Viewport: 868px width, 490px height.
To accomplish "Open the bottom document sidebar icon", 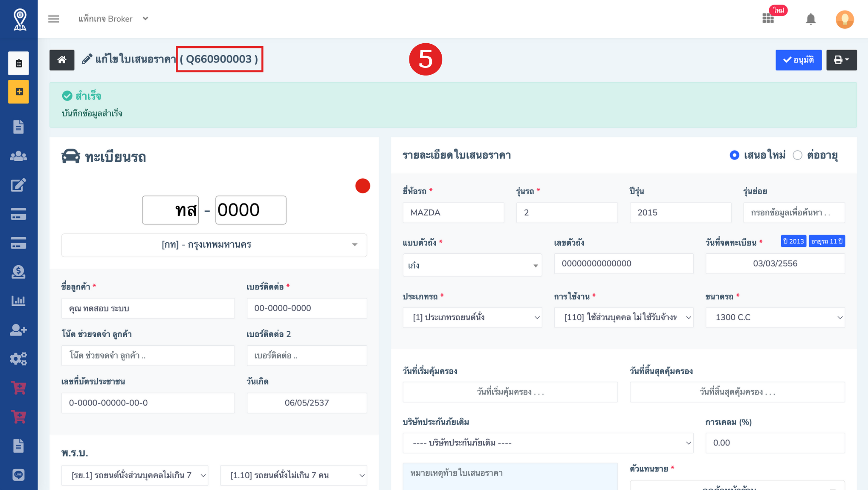I will tap(19, 445).
